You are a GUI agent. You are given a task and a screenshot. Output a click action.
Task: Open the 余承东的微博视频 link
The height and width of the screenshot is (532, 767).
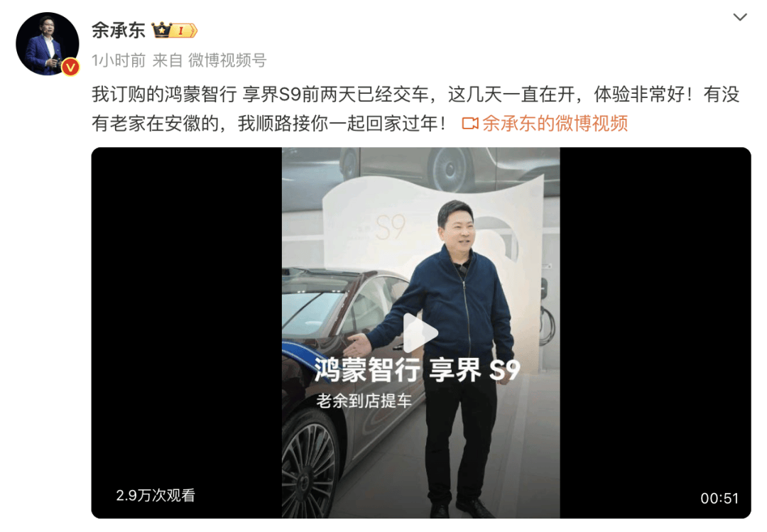555,124
